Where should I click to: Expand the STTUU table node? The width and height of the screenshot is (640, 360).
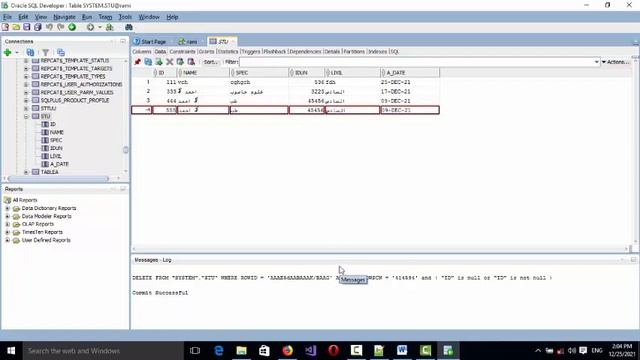pyautogui.click(x=26, y=109)
